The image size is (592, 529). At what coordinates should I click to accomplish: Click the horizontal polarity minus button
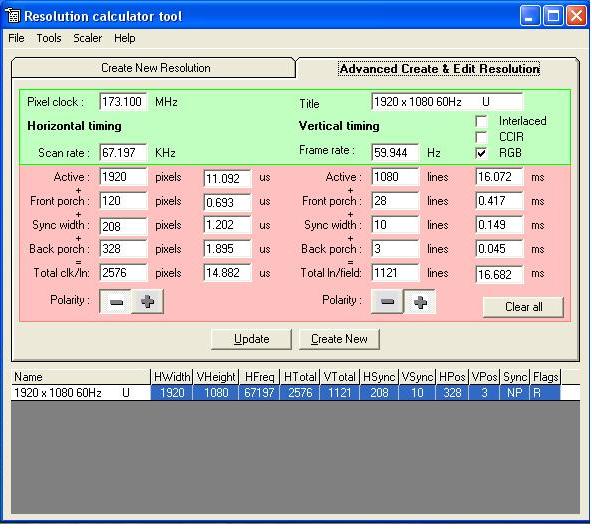[x=116, y=302]
